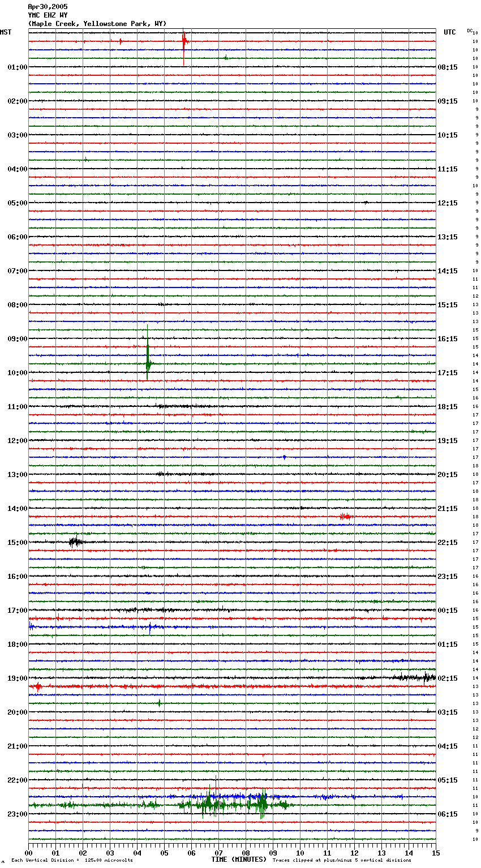Click the 16:00 MST time label

pos(18,577)
